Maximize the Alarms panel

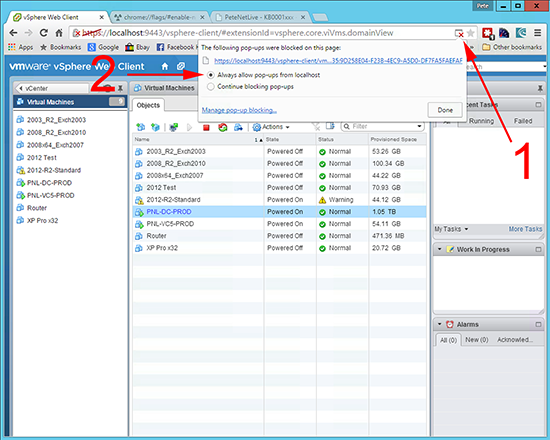click(538, 324)
